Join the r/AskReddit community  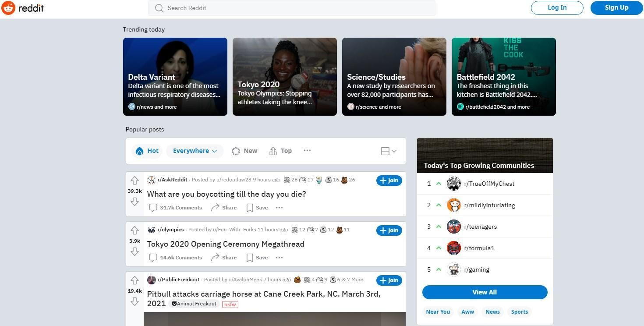click(389, 180)
